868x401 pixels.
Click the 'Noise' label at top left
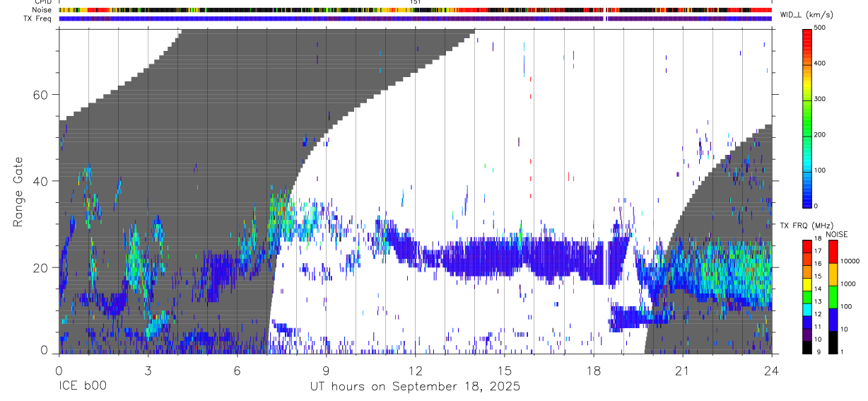pyautogui.click(x=41, y=10)
